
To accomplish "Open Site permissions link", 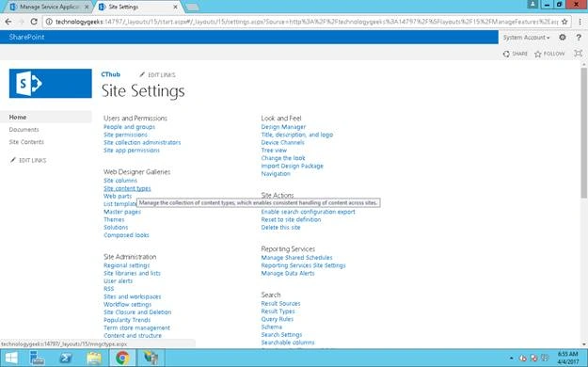I will [x=126, y=135].
